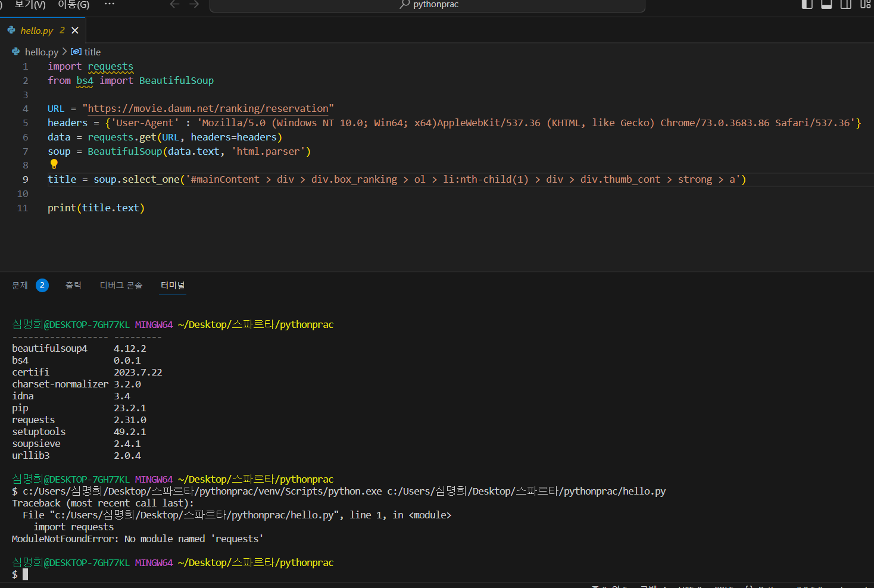874x588 pixels.
Task: Go back with the left arrow
Action: (x=174, y=4)
